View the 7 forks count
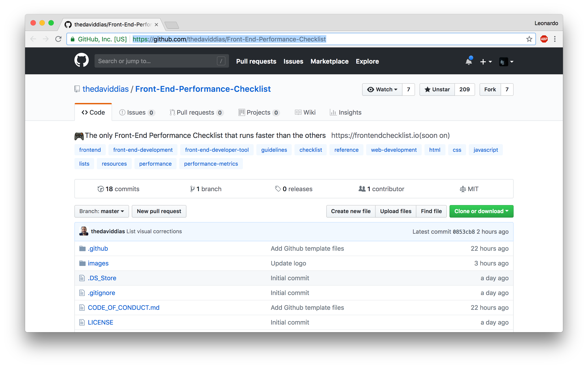The image size is (588, 368). (x=507, y=89)
